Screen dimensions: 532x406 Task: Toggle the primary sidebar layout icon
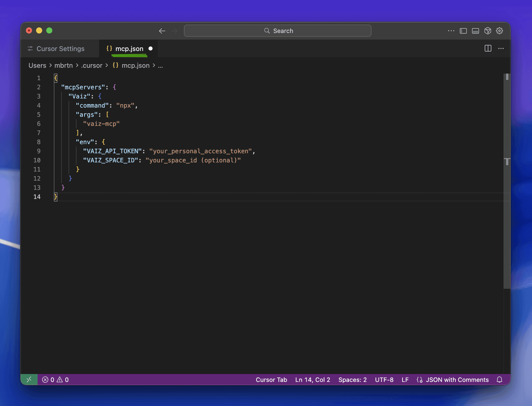463,31
